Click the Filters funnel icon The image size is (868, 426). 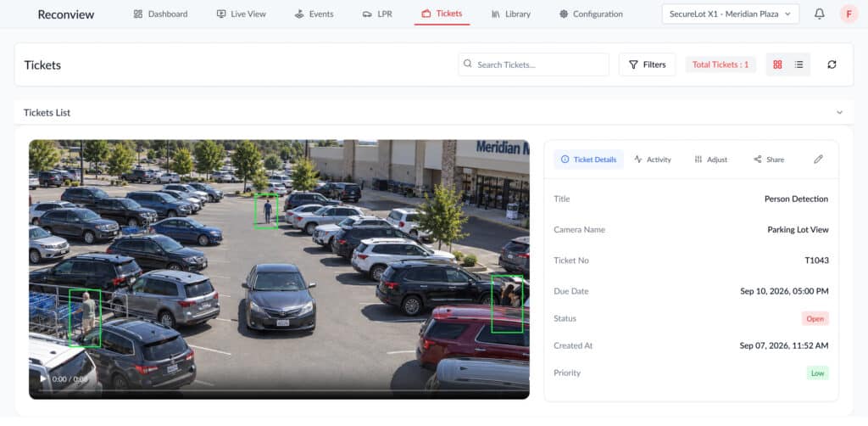coord(634,64)
